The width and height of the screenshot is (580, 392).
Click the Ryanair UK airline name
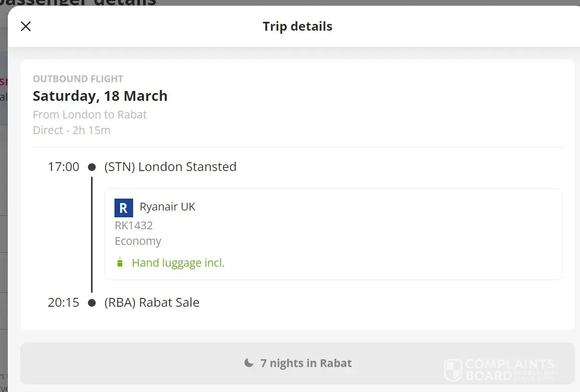(x=167, y=207)
